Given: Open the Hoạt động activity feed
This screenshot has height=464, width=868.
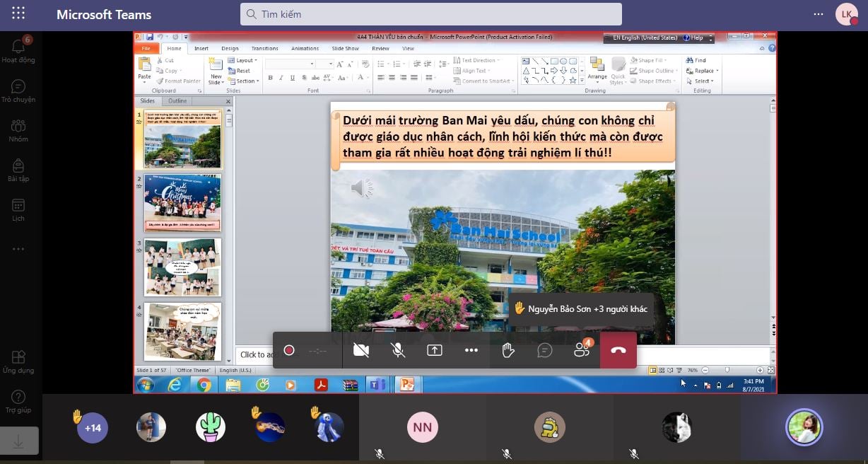Looking at the screenshot, I should (18, 50).
